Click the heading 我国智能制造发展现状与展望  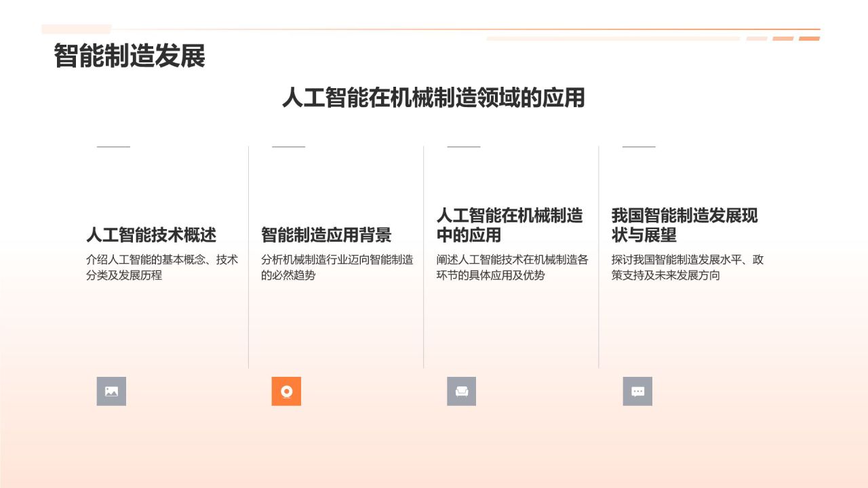click(685, 226)
